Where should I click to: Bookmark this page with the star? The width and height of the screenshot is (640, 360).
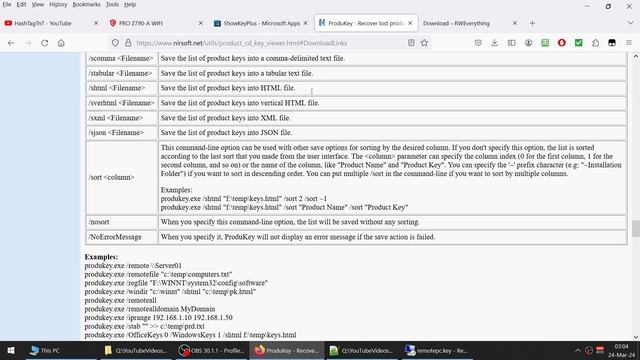click(424, 43)
